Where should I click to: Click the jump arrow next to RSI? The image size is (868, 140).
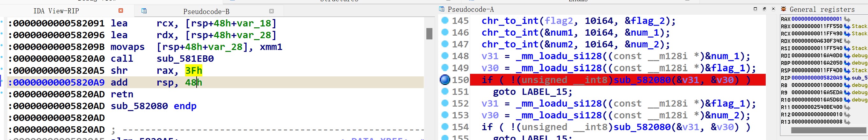click(847, 48)
